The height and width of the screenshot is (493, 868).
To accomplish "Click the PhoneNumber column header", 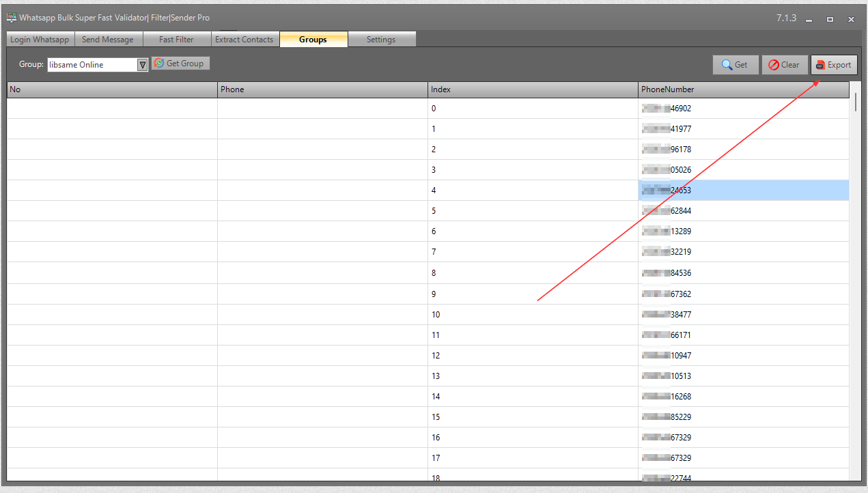I will (x=744, y=89).
